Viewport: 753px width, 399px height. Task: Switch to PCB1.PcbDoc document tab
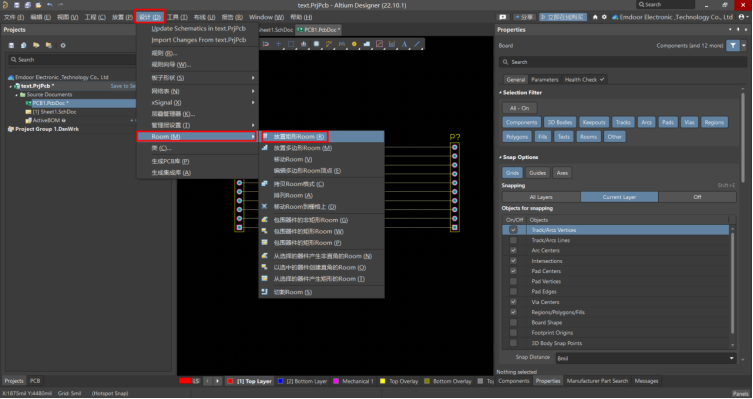coord(319,30)
